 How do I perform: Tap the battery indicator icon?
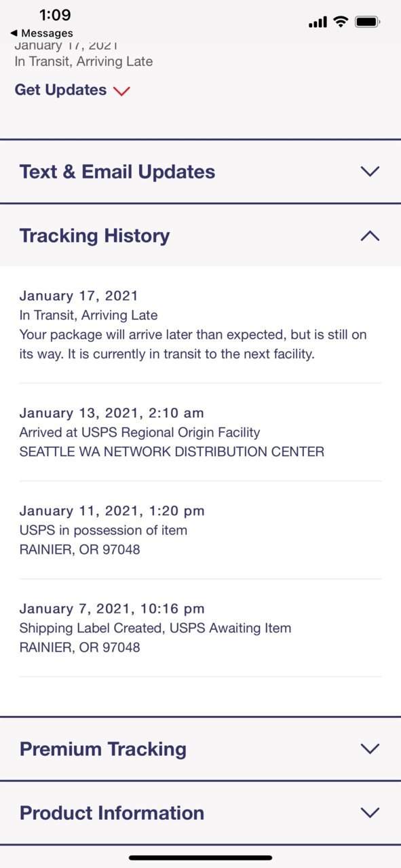(x=368, y=22)
